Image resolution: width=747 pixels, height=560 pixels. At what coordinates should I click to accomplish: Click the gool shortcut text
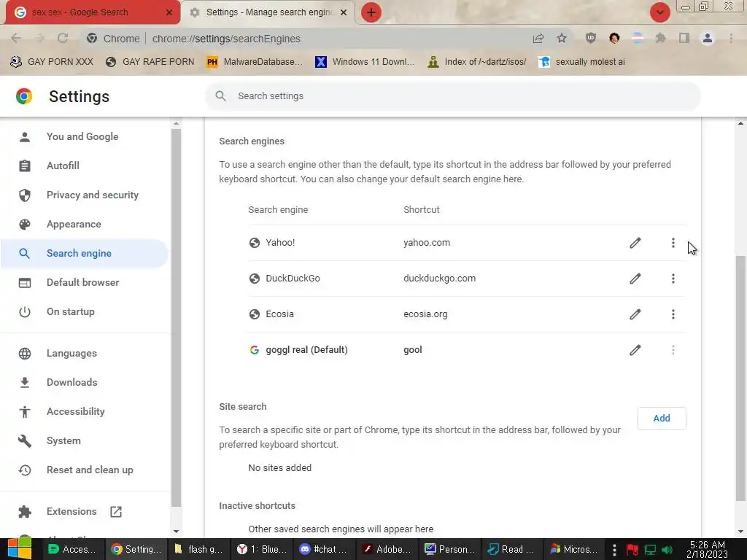click(413, 350)
